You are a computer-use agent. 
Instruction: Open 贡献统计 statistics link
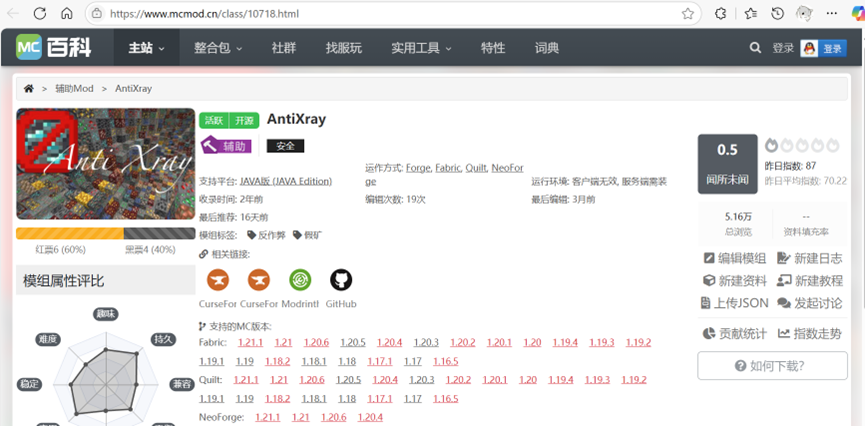pos(735,333)
